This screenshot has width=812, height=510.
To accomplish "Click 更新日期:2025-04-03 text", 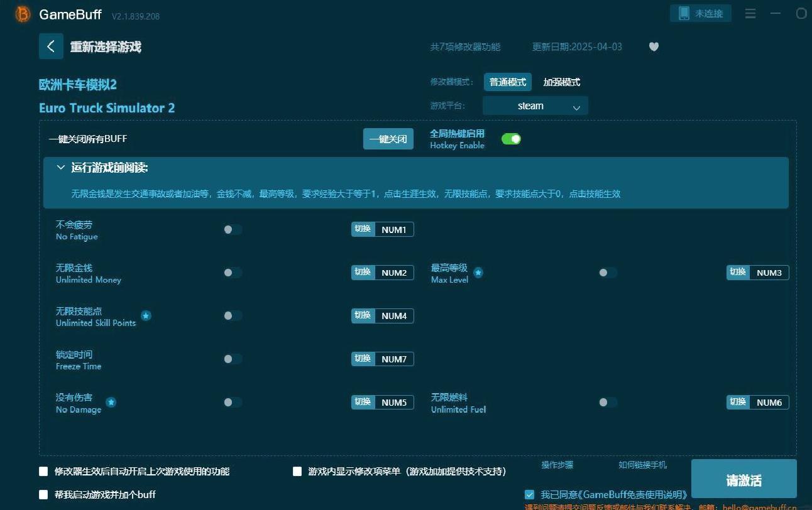I will [577, 47].
